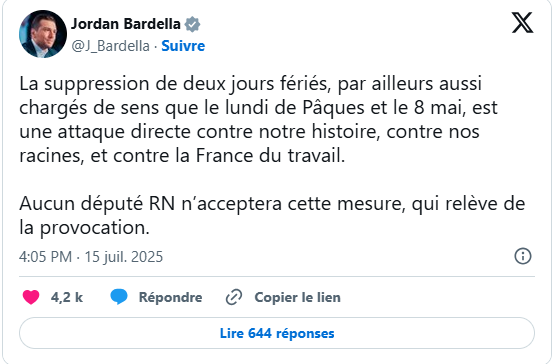Image resolution: width=553 pixels, height=364 pixels.
Task: Click the verified badge next to name
Action: [192, 24]
